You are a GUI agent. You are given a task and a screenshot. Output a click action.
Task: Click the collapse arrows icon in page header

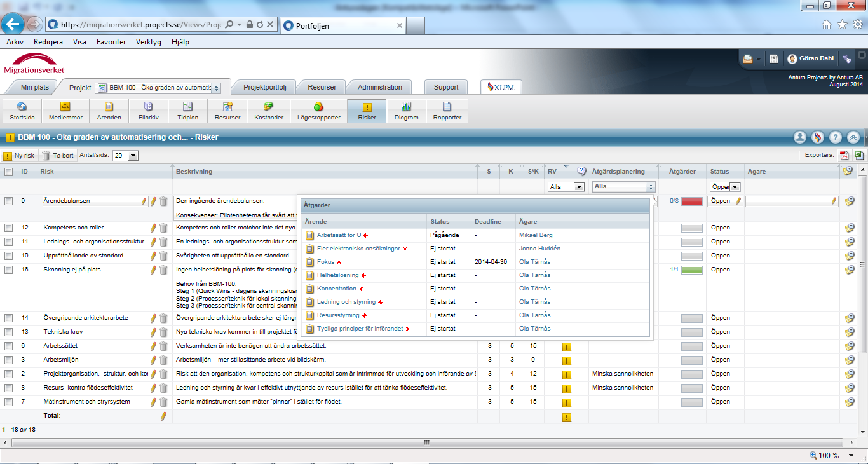(x=853, y=137)
